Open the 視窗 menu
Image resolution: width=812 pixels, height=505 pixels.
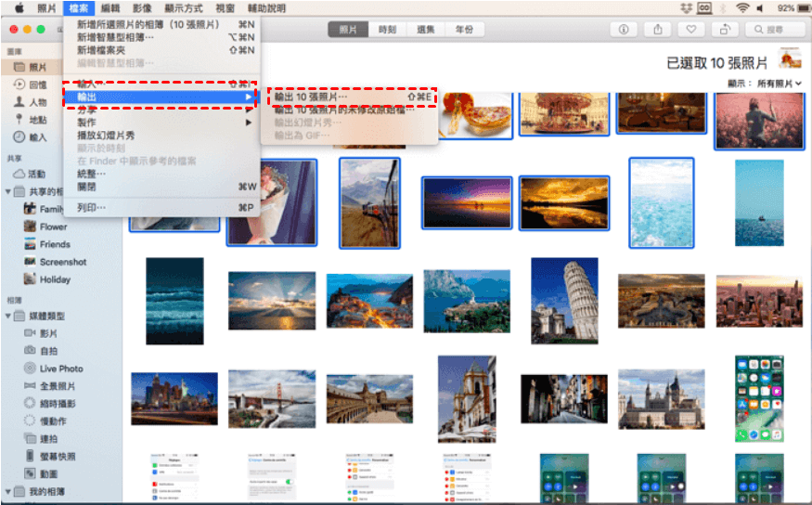click(225, 7)
